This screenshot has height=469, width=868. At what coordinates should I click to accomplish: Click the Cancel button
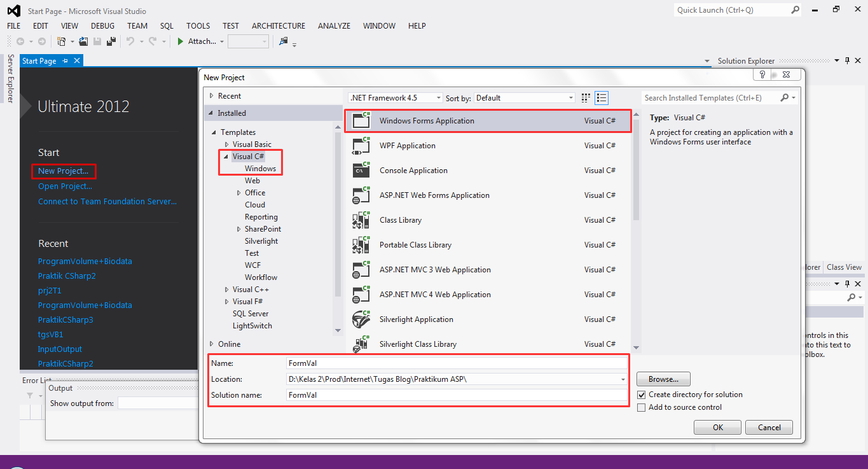[x=769, y=428]
